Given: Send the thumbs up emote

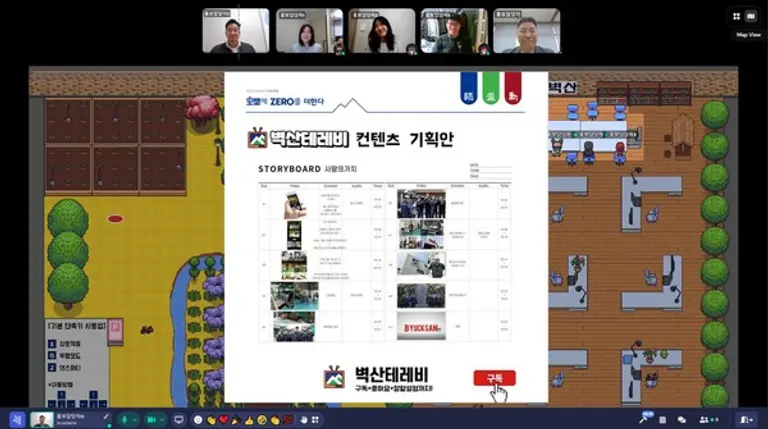Looking at the screenshot, I should [x=249, y=420].
